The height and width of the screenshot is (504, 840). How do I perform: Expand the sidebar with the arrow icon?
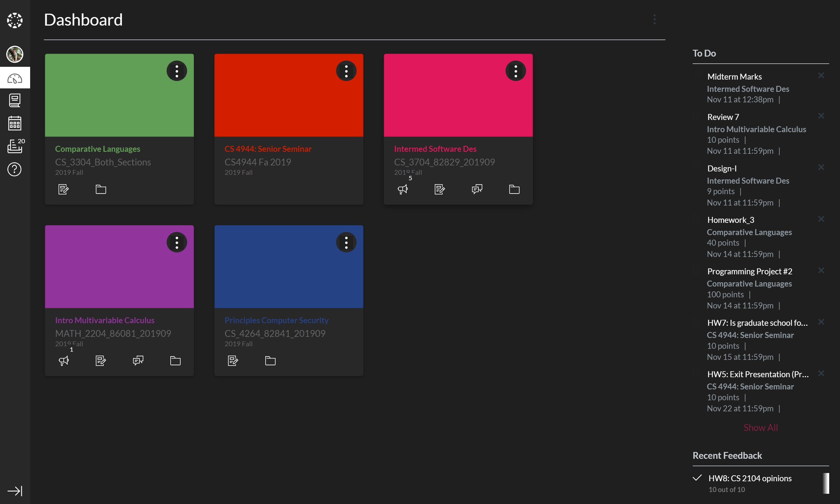pyautogui.click(x=15, y=491)
